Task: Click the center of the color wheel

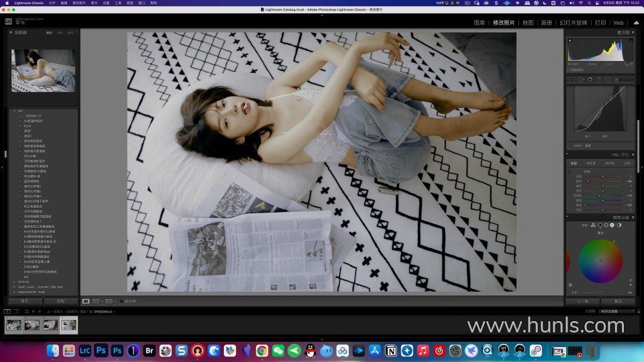Action: [x=601, y=260]
